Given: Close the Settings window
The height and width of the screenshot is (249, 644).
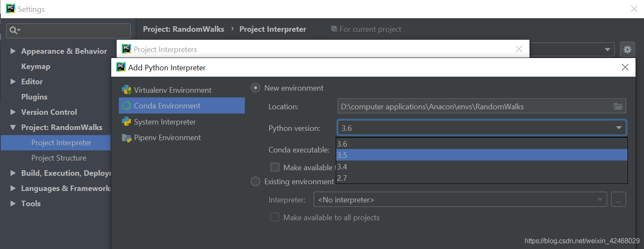Looking at the screenshot, I should coord(634,9).
